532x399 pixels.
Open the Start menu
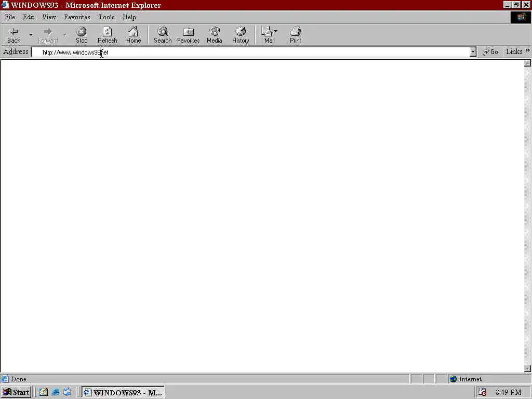(x=16, y=392)
